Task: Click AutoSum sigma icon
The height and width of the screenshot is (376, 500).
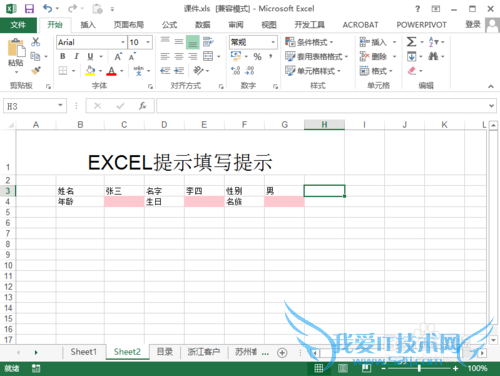Action: pos(411,42)
